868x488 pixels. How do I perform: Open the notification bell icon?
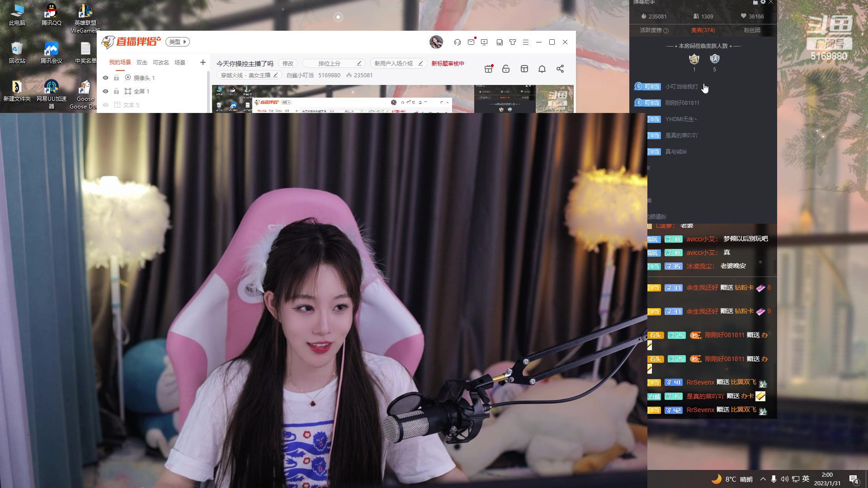[x=542, y=69]
